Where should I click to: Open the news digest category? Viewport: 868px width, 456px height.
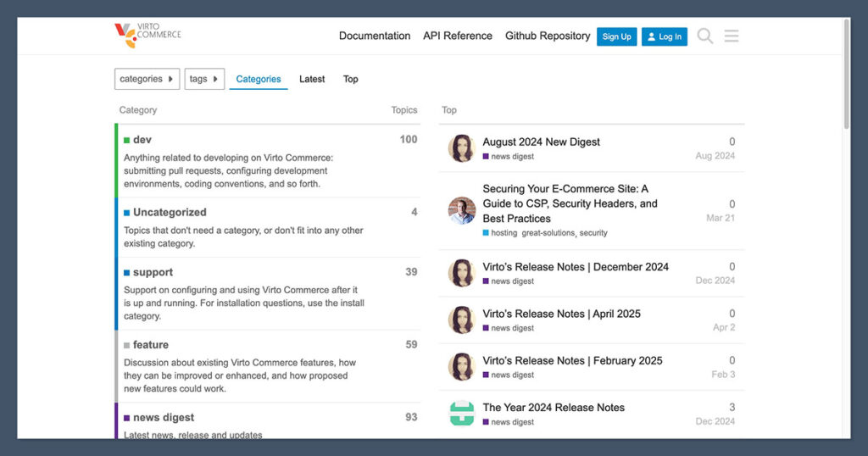[164, 417]
